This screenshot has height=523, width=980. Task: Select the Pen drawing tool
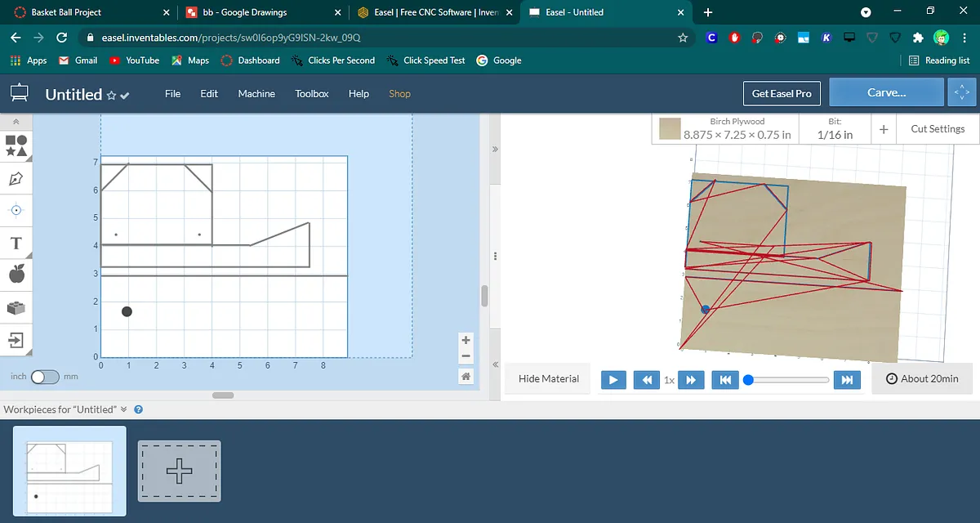pos(16,178)
